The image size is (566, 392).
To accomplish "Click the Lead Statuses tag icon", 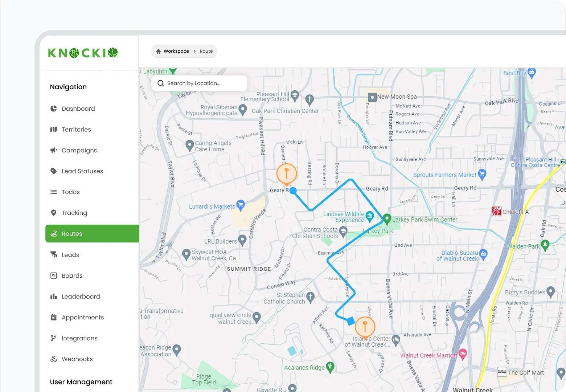I will [54, 171].
